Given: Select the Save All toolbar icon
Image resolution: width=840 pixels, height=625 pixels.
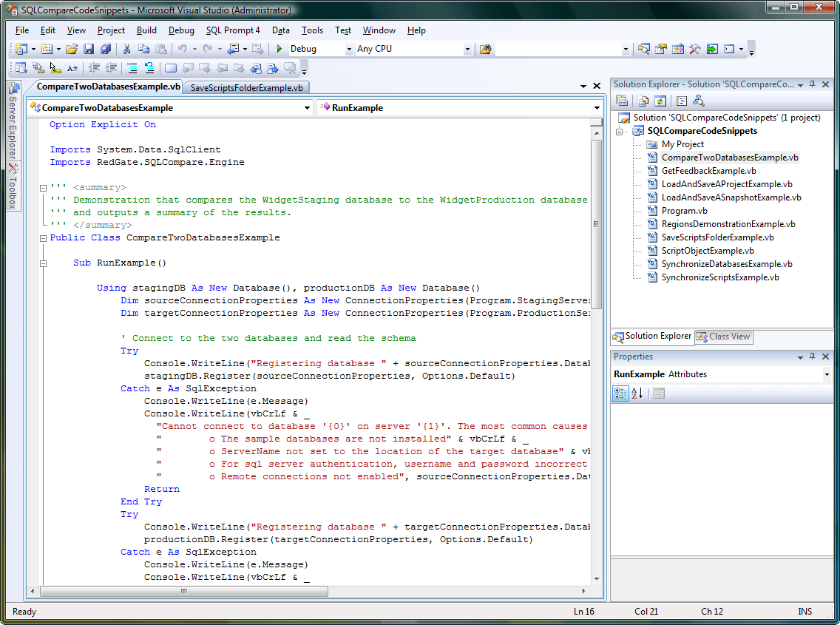Looking at the screenshot, I should 106,49.
